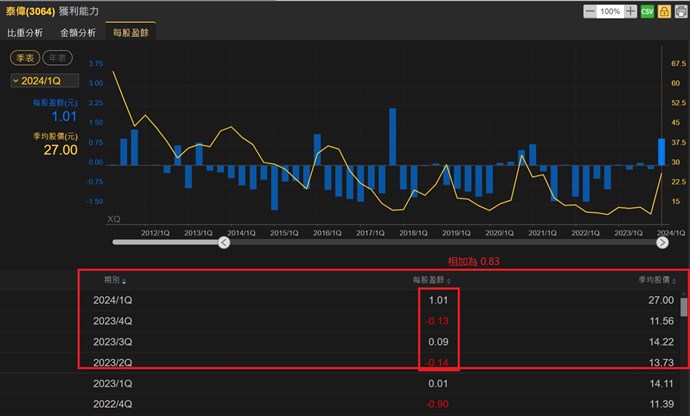This screenshot has width=690, height=416.
Task: Print the page via printer icon
Action: tap(679, 11)
